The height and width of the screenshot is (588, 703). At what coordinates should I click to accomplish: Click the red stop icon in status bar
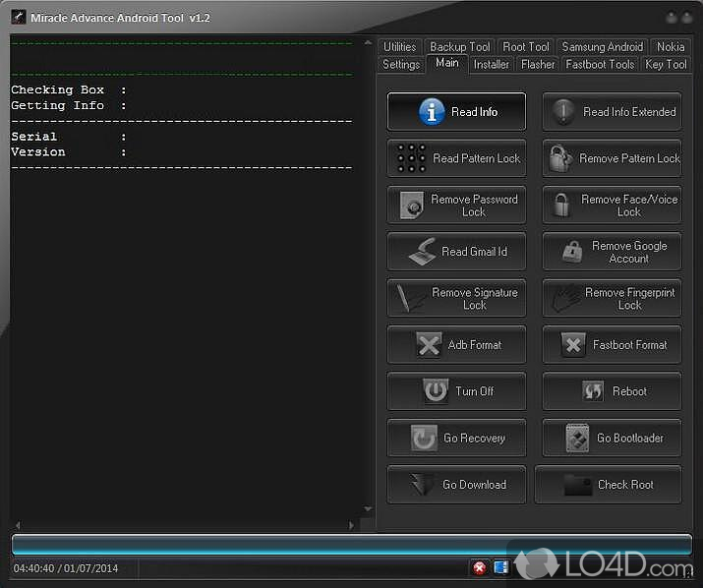(x=479, y=567)
